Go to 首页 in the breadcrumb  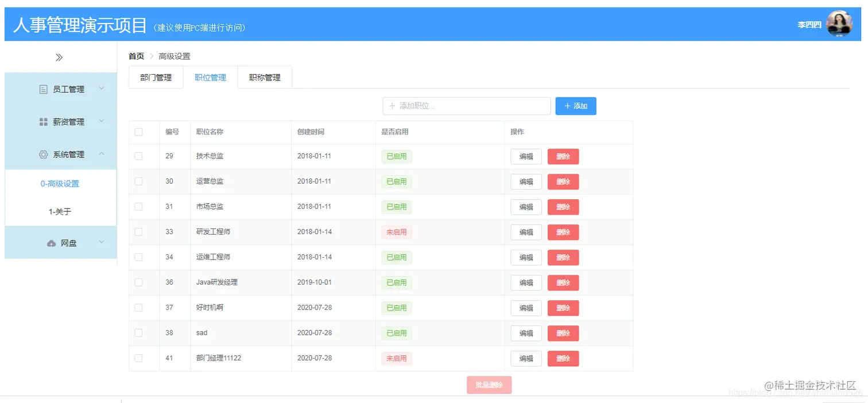(x=136, y=56)
